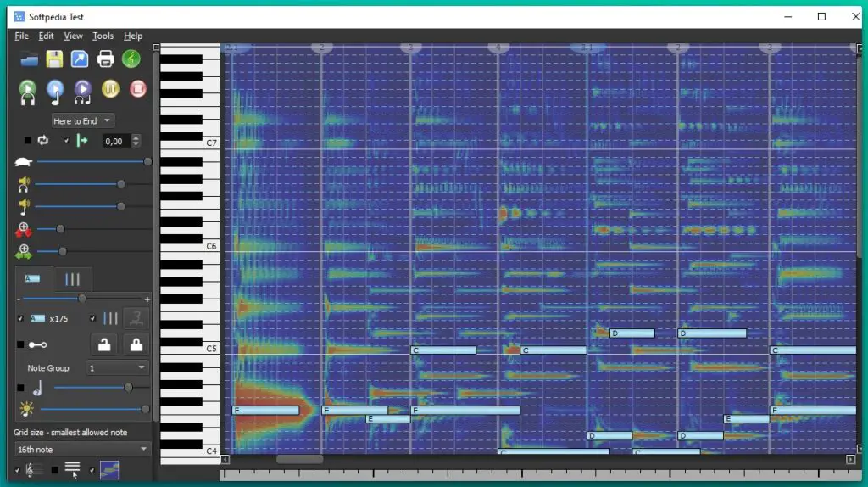This screenshot has height=487, width=868.
Task: Click the open file folder icon
Action: (x=30, y=59)
